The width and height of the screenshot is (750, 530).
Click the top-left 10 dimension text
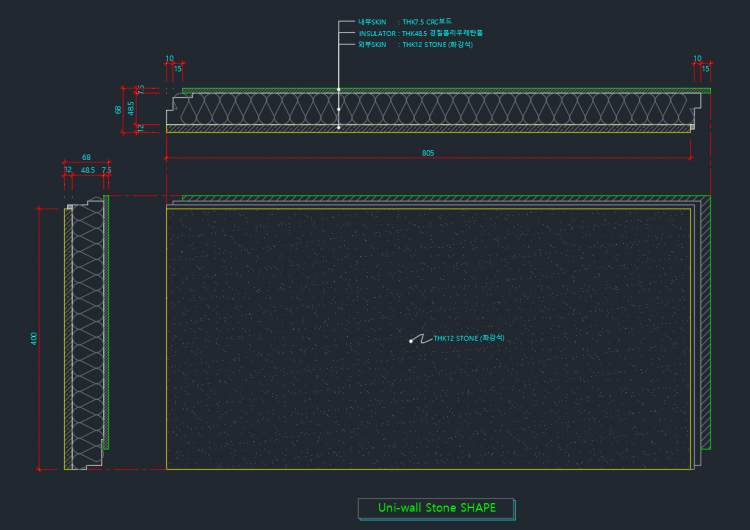[169, 58]
